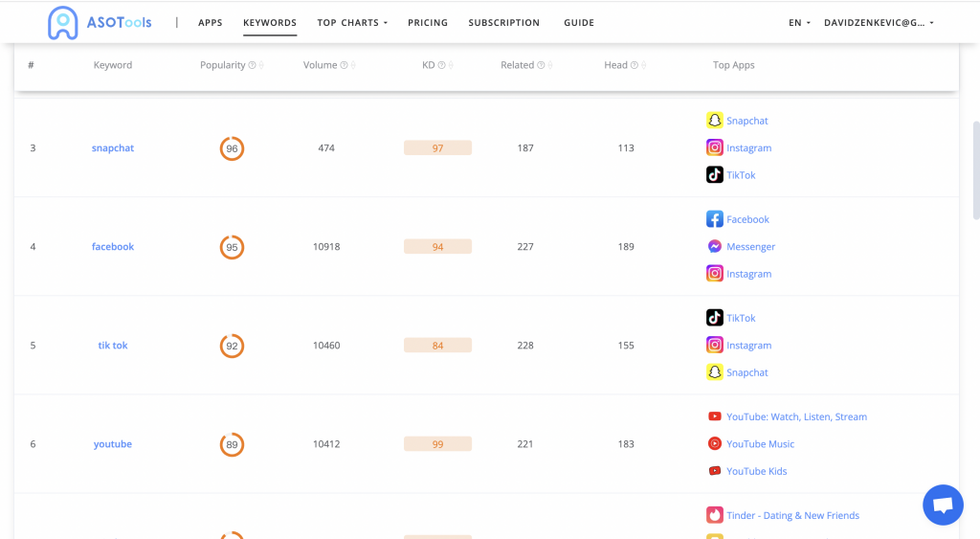Viewport: 980px width, 539px height.
Task: Open the Guide page
Action: tap(579, 23)
